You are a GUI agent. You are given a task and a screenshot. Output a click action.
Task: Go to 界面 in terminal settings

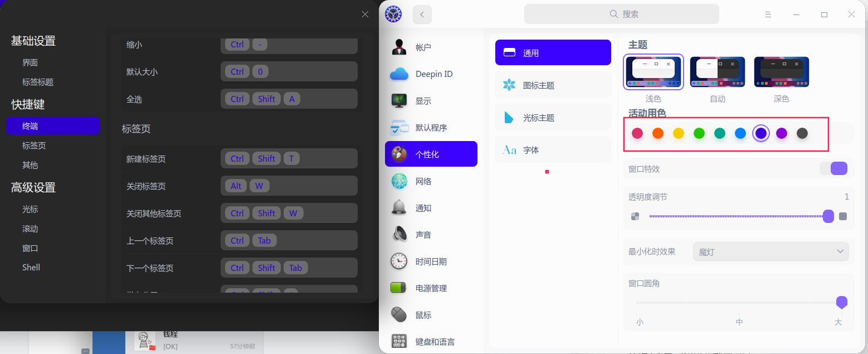(x=30, y=63)
